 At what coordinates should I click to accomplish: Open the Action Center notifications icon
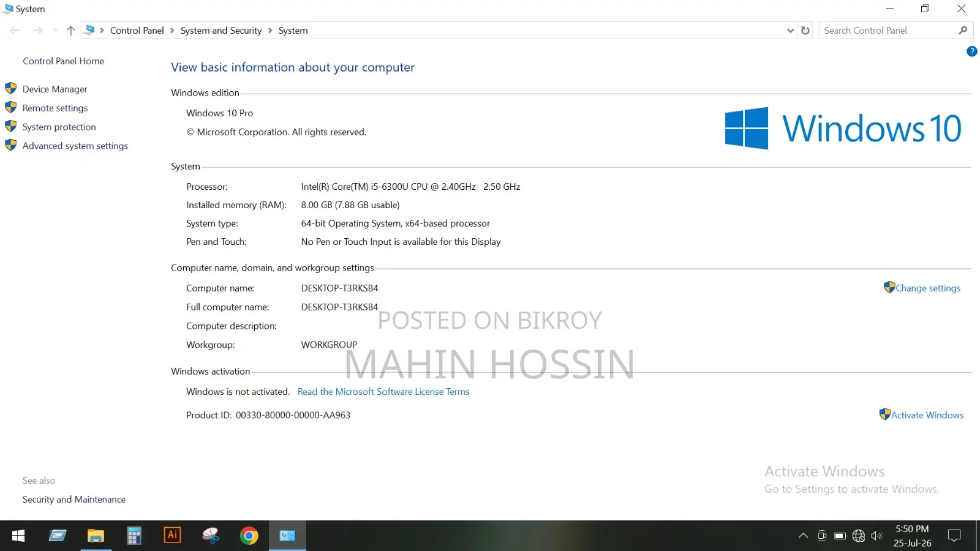[954, 536]
